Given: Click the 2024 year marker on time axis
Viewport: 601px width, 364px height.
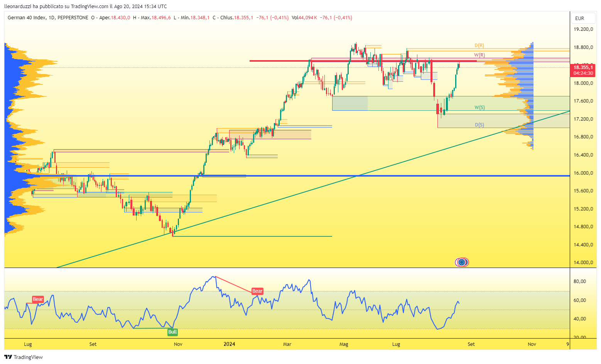Looking at the screenshot, I should pyautogui.click(x=229, y=344).
